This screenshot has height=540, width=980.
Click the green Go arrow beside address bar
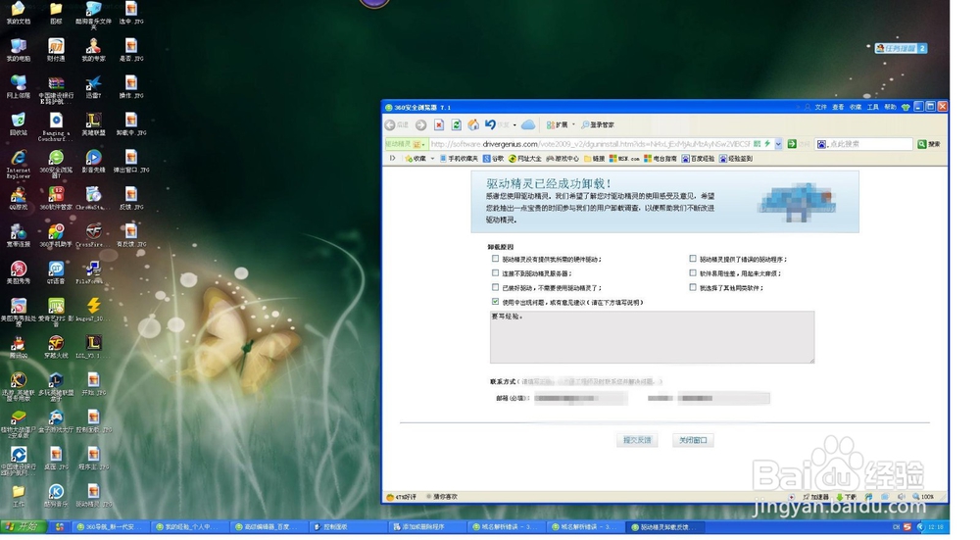click(792, 144)
